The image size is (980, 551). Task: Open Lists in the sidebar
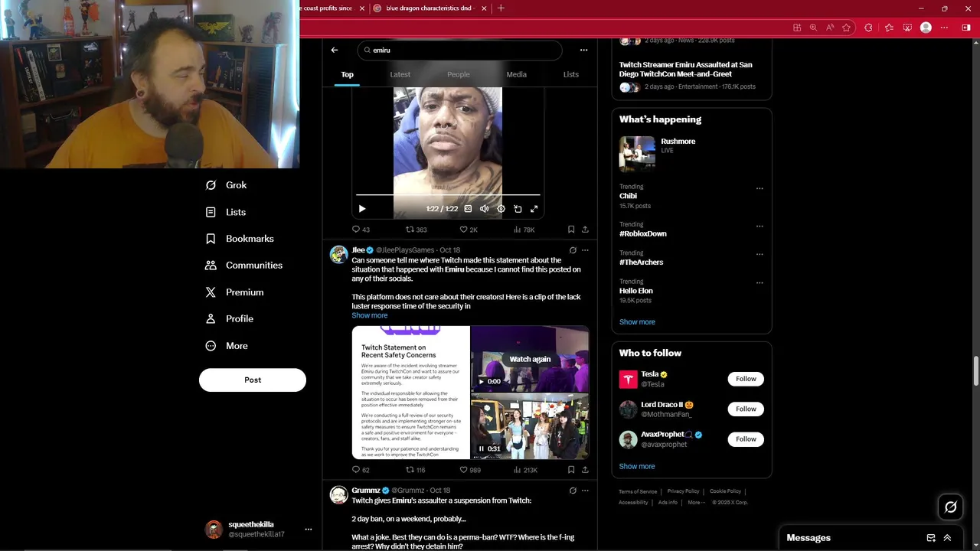point(226,212)
